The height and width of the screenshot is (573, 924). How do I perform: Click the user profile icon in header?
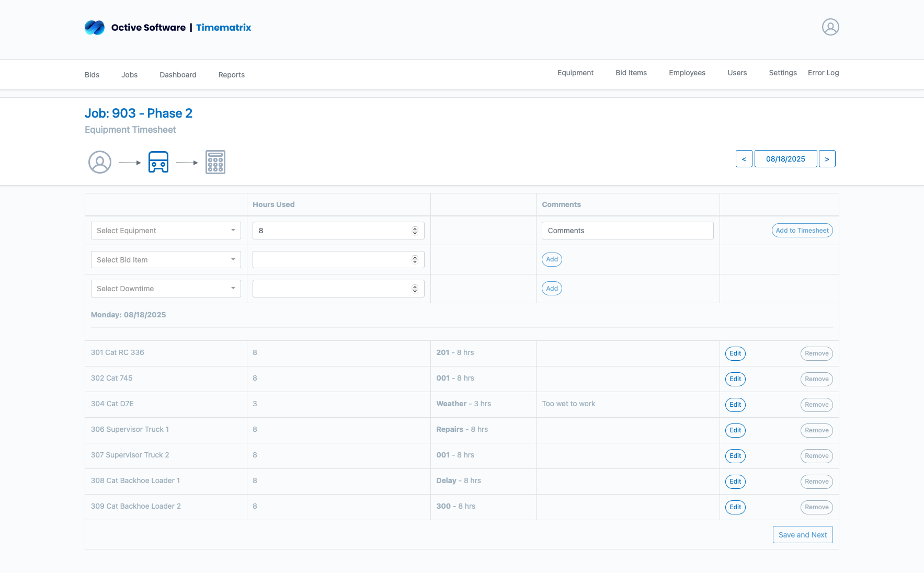(x=830, y=27)
